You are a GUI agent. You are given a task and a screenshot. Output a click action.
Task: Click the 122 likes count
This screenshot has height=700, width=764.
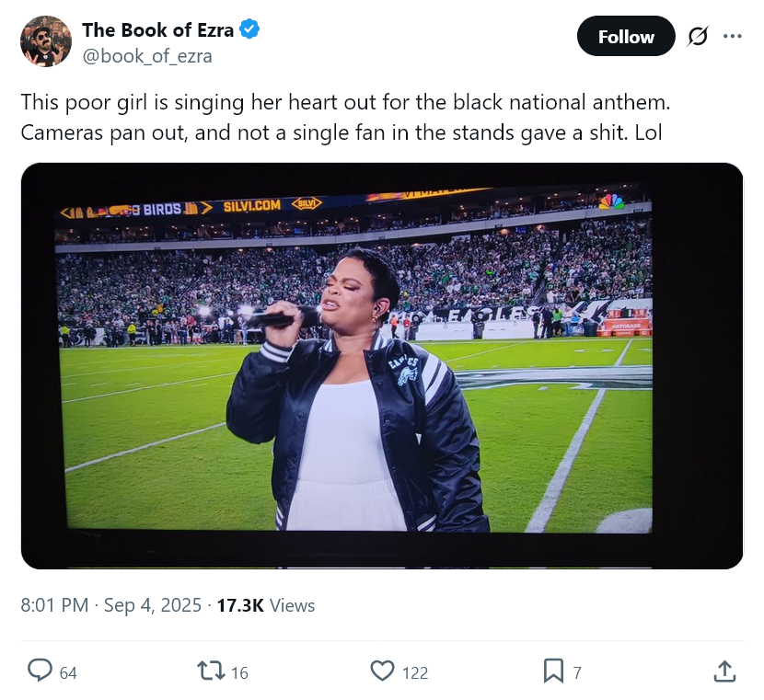click(x=415, y=673)
